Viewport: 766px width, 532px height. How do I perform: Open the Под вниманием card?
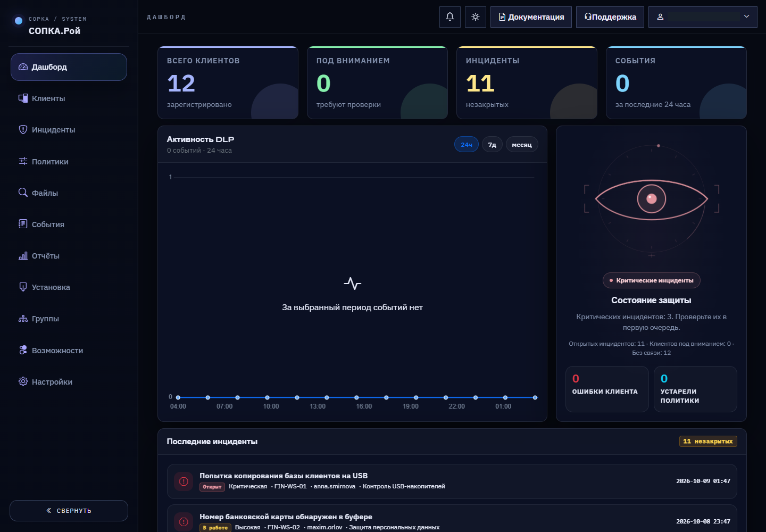tap(378, 82)
